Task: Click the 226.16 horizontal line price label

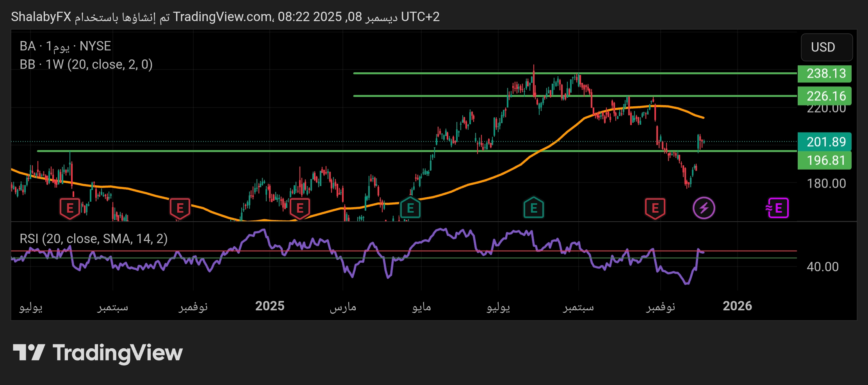Action: coord(824,96)
